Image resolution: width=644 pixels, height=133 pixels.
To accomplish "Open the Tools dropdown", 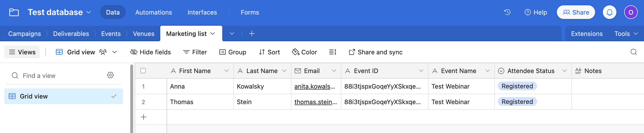I will (626, 33).
